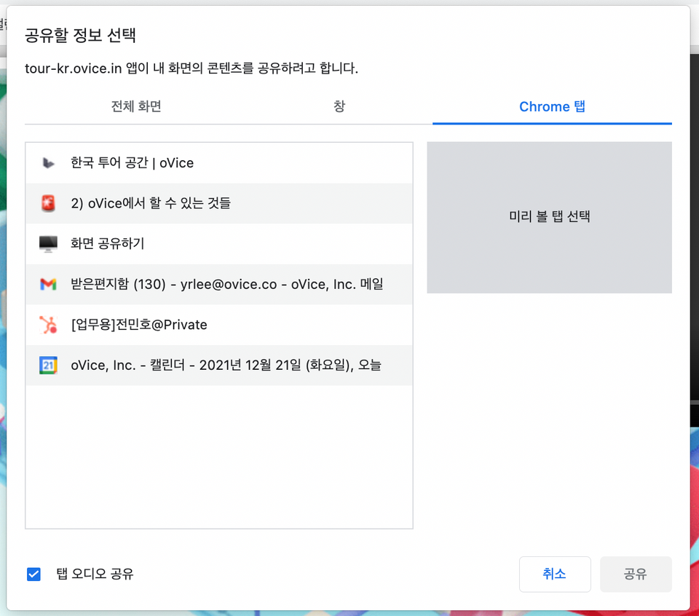699x616 pixels.
Task: Select the Chrome 탭 tab
Action: [552, 106]
